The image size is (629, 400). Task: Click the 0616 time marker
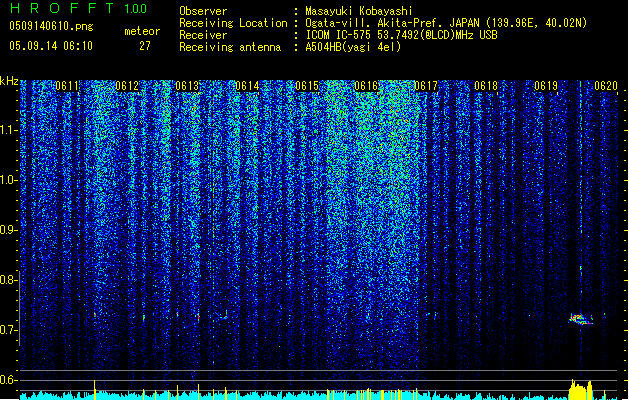pos(366,86)
